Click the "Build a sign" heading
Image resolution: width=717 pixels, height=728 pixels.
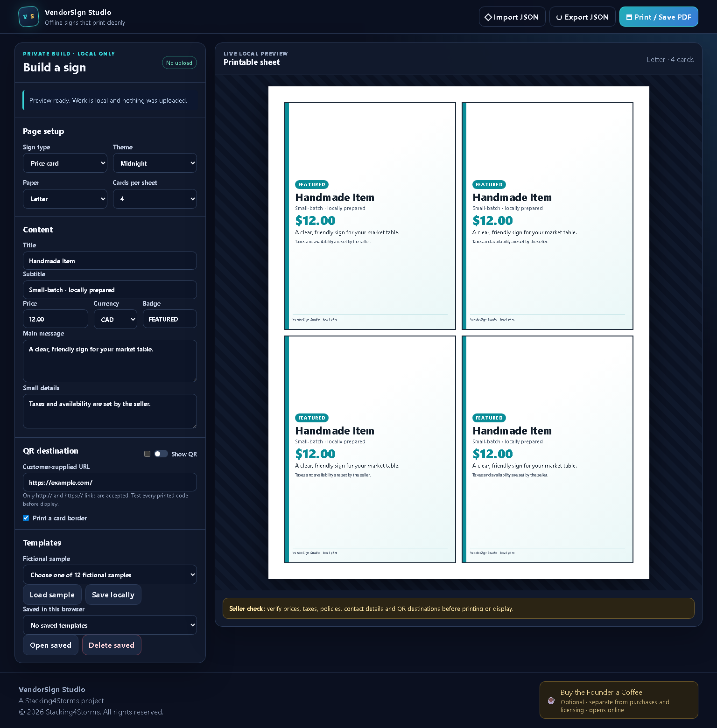click(55, 68)
